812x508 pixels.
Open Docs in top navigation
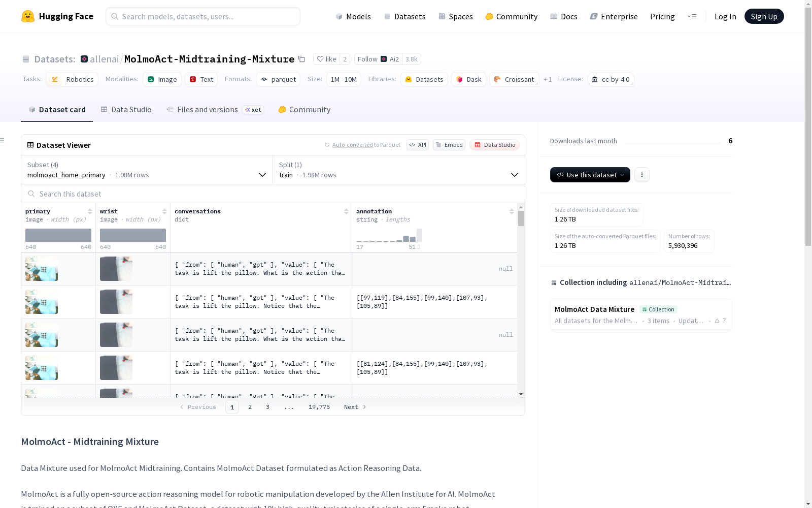pyautogui.click(x=564, y=16)
